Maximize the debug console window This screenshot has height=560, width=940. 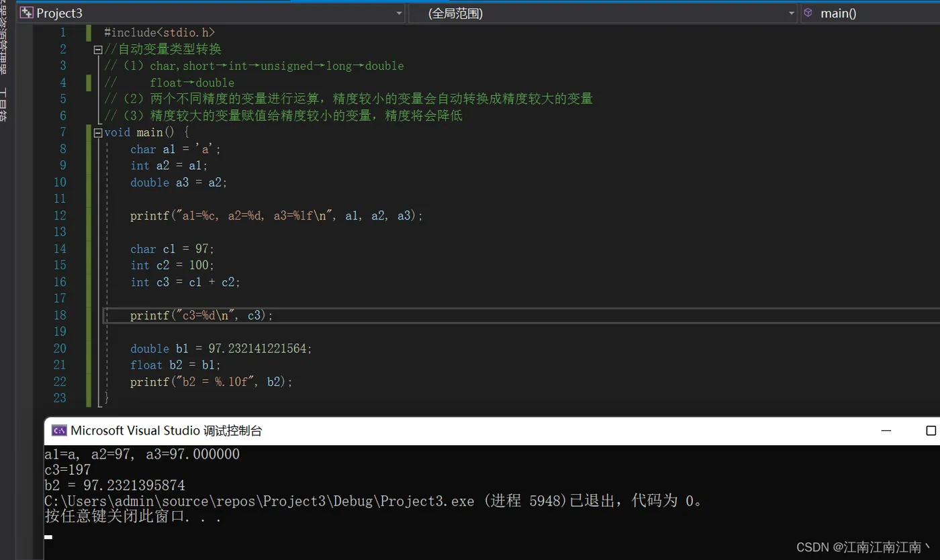click(x=931, y=430)
